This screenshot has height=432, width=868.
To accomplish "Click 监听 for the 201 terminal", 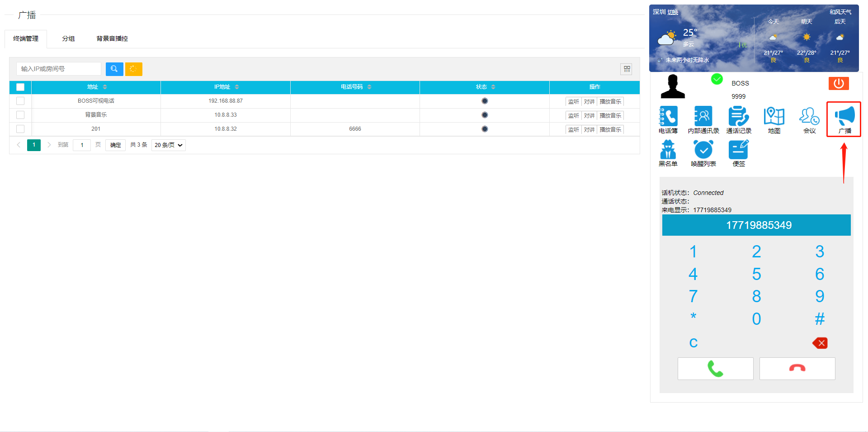I will coord(573,130).
